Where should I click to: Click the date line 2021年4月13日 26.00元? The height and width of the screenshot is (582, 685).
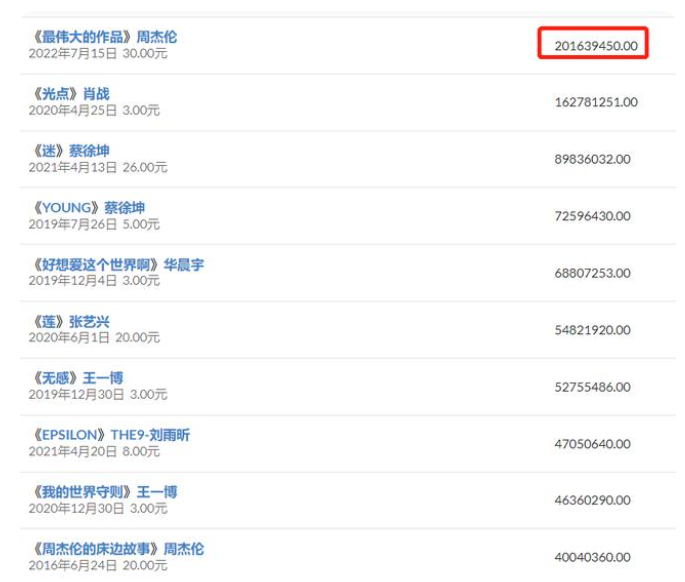(x=98, y=167)
